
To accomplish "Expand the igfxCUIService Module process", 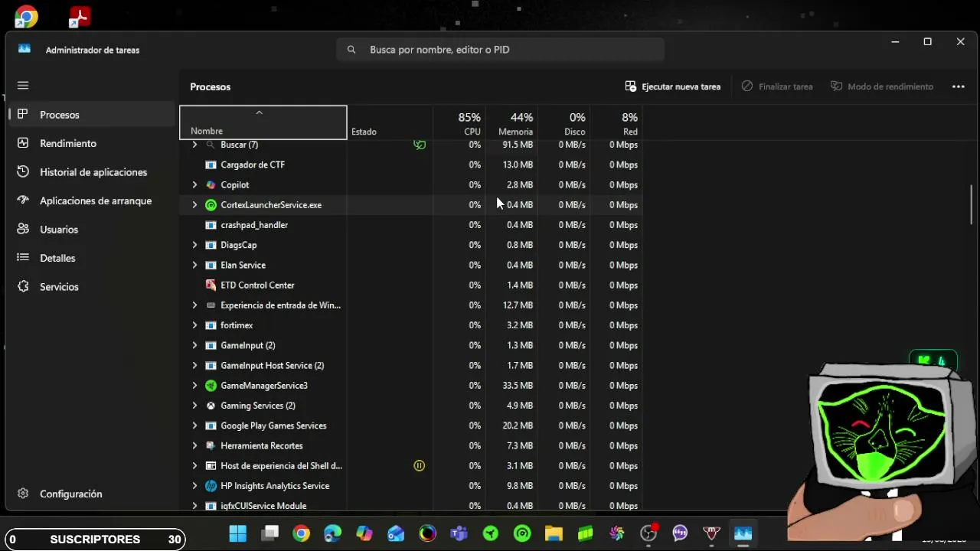I will [x=194, y=506].
